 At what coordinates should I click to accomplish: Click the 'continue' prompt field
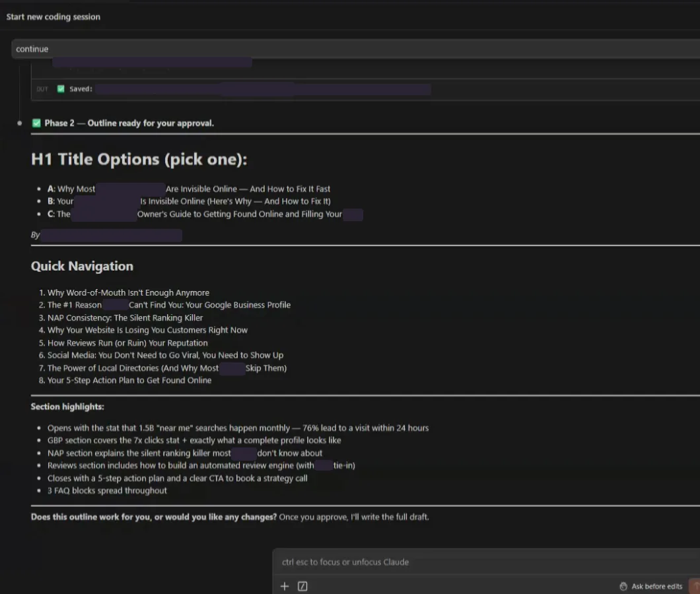pos(356,49)
